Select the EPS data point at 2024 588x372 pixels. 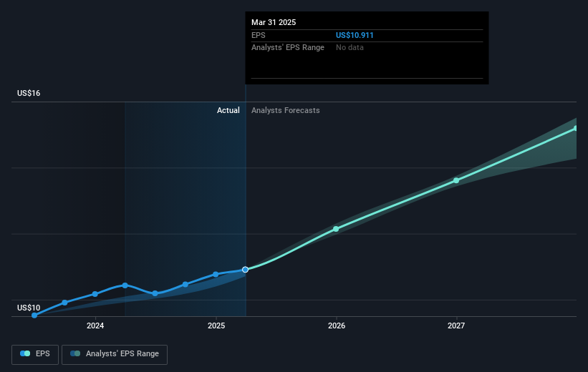click(x=95, y=294)
